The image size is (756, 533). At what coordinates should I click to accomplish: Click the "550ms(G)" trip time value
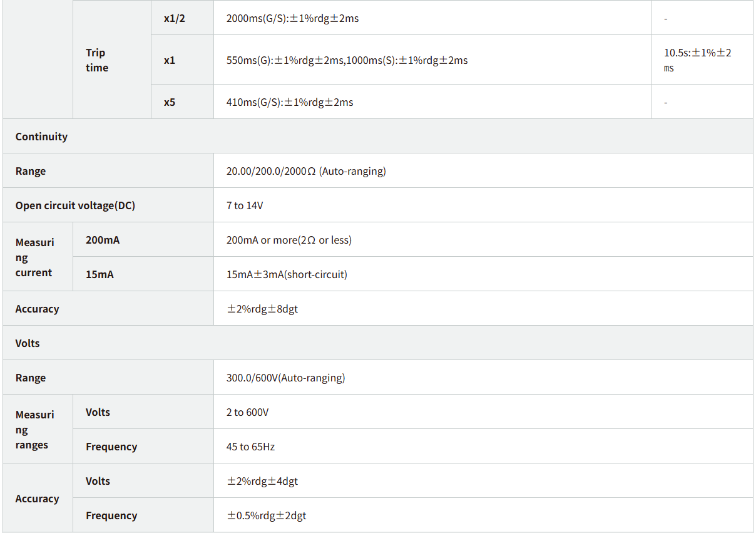(x=347, y=60)
